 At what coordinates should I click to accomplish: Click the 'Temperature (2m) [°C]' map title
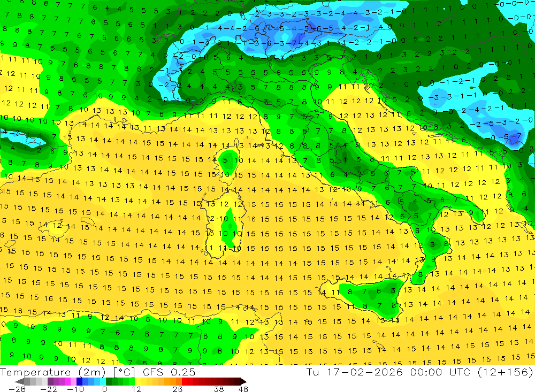(67, 372)
